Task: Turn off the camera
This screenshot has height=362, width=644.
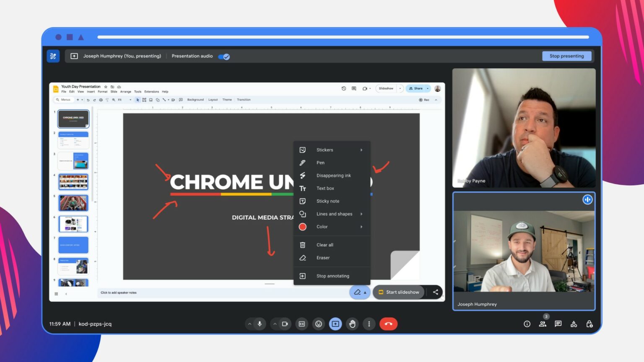Action: pos(285,324)
